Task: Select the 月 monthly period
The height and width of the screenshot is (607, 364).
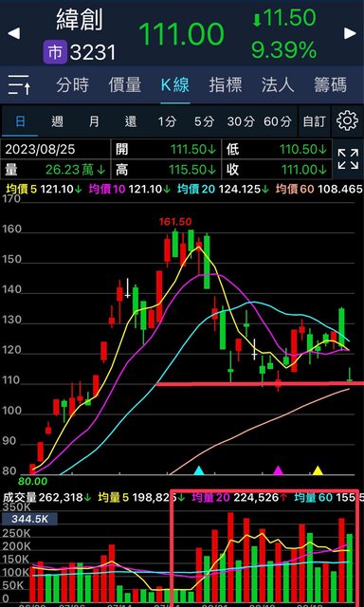Action: click(x=94, y=121)
